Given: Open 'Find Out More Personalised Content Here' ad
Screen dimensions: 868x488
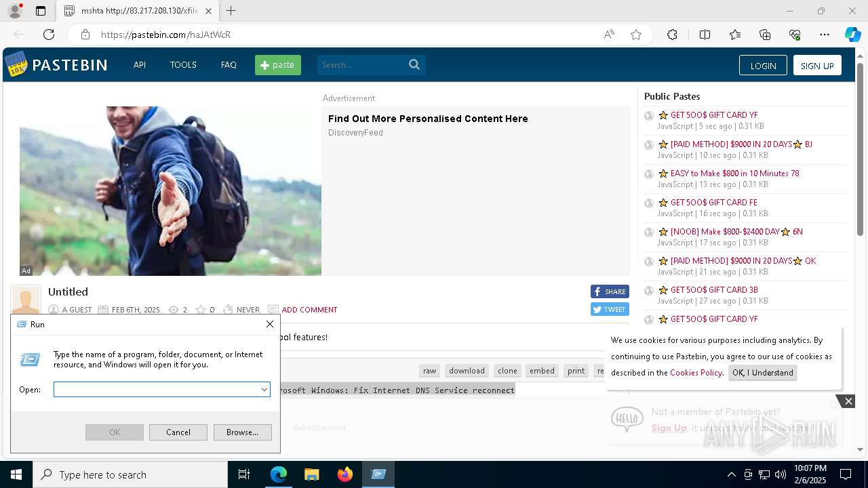Looking at the screenshot, I should [428, 119].
